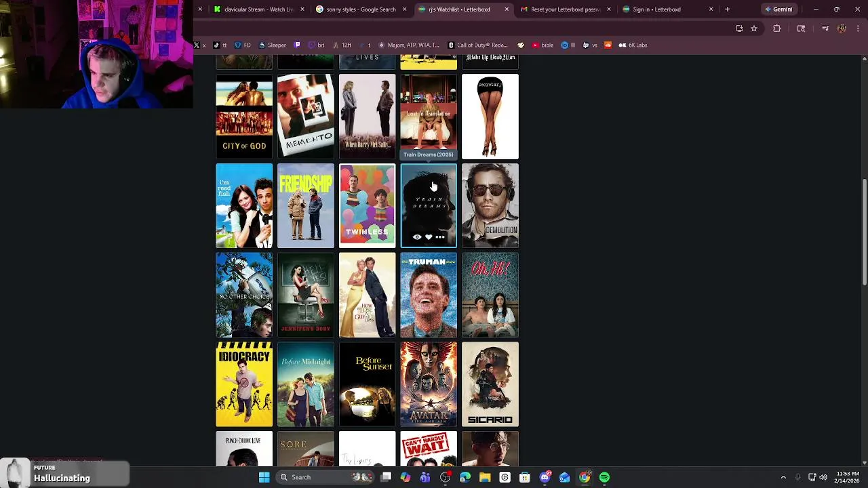Open the Chrome extensions puzzle icon
This screenshot has height=488, width=868.
(x=776, y=28)
